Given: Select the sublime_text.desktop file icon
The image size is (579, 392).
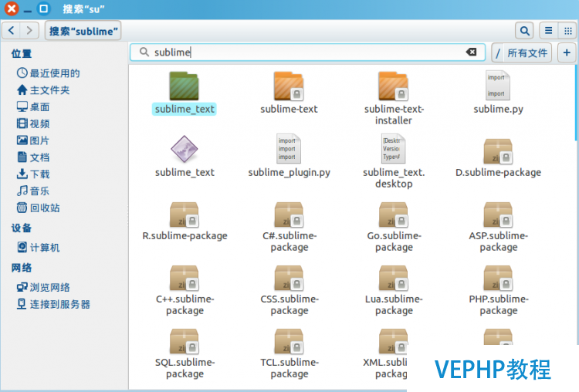Looking at the screenshot, I should [x=393, y=148].
